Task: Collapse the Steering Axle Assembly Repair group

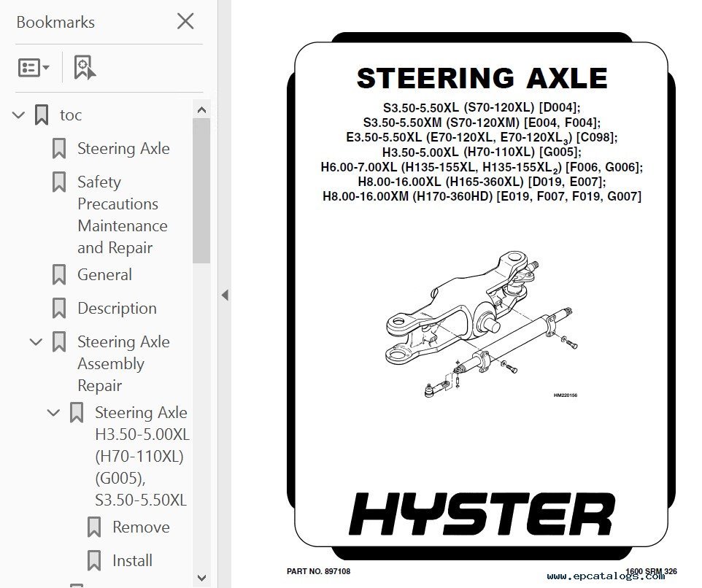Action: [x=36, y=342]
